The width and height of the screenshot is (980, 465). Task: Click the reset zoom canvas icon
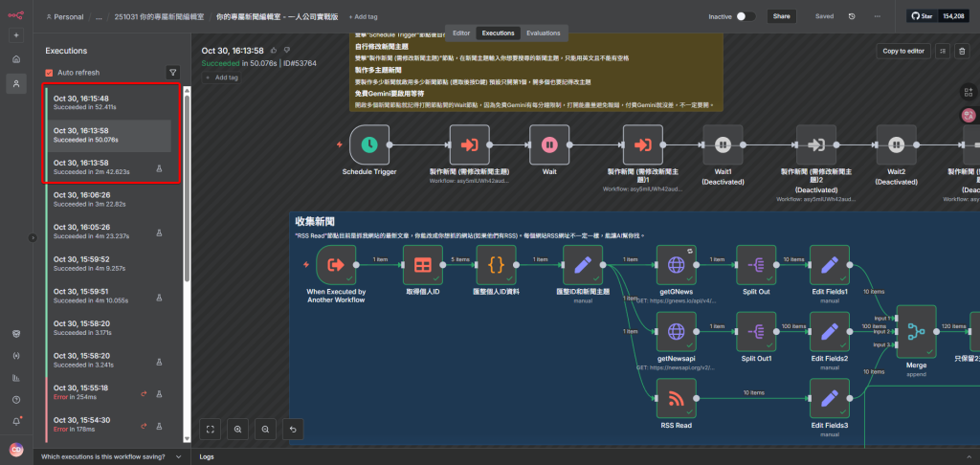pos(293,430)
